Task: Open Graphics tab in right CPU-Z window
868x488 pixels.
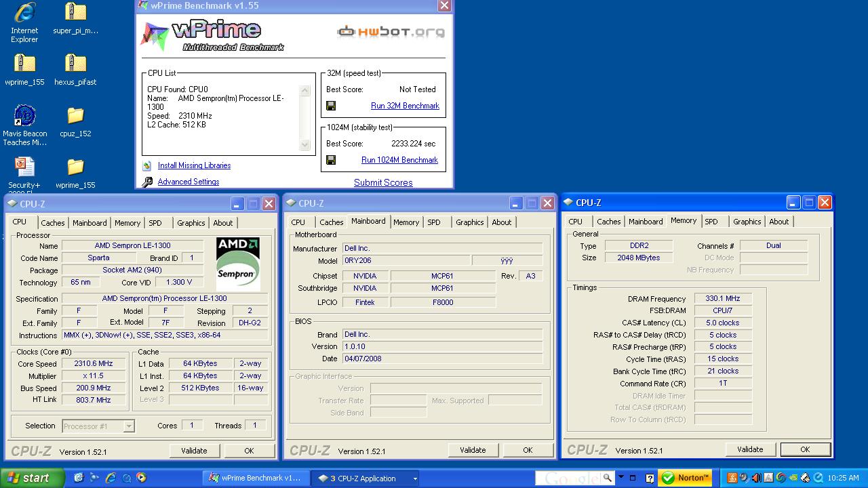Action: [x=747, y=222]
